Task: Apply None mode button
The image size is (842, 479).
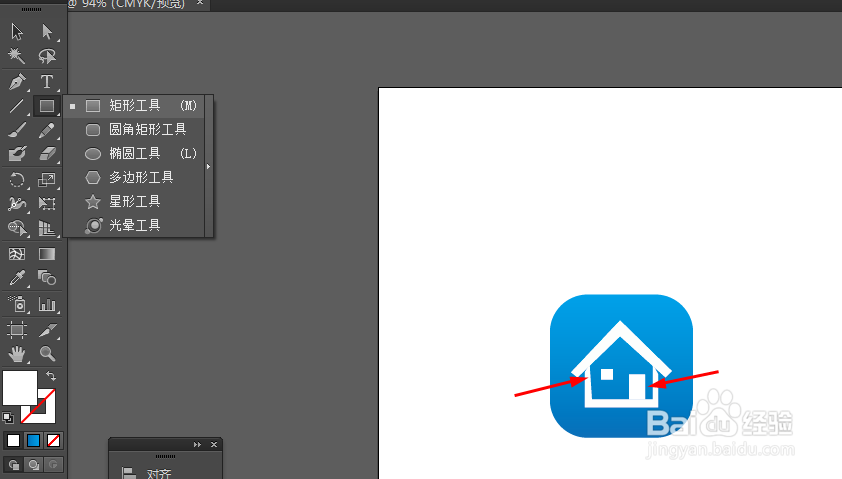Action: pyautogui.click(x=53, y=441)
